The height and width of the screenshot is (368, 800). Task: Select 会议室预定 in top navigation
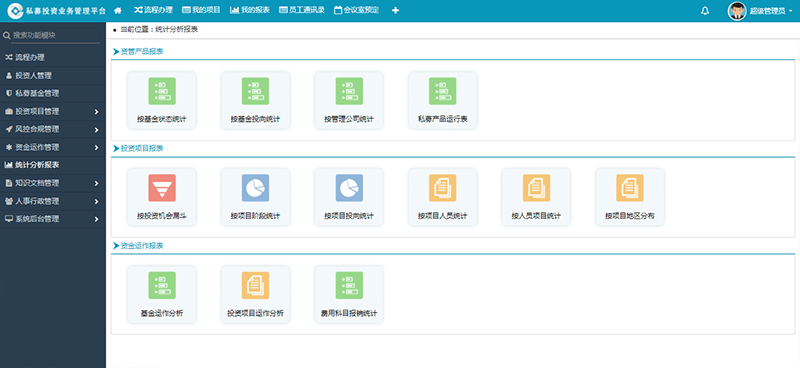point(357,10)
